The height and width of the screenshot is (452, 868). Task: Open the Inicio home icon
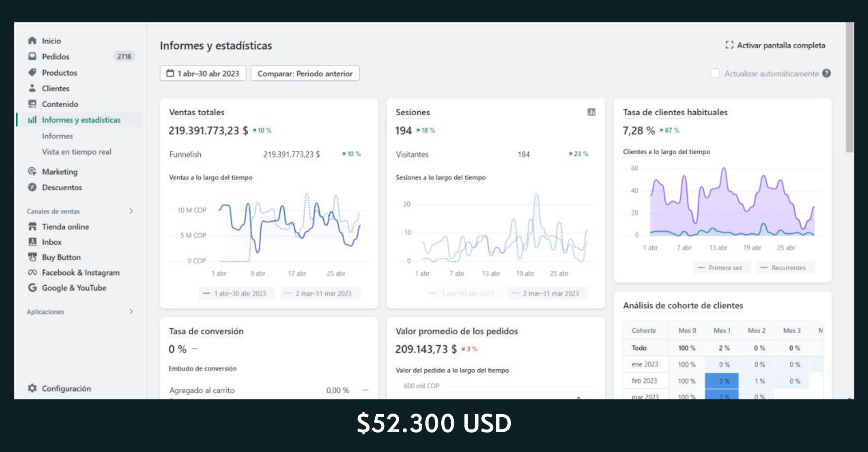pos(32,41)
